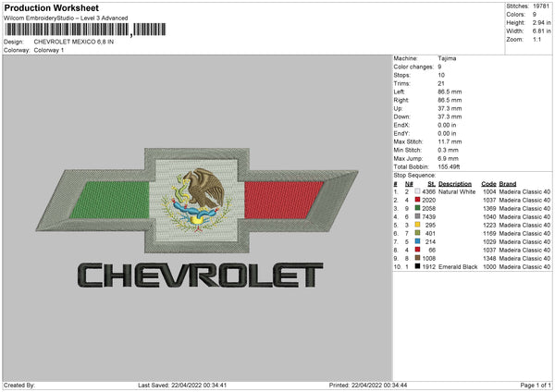Viewport: 555px width, 392px height.
Task: Click the Natural White color swatch
Action: (x=418, y=191)
